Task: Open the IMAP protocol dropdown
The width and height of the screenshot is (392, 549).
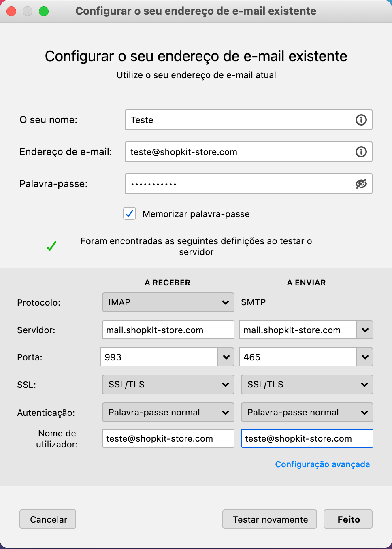Action: [x=168, y=302]
